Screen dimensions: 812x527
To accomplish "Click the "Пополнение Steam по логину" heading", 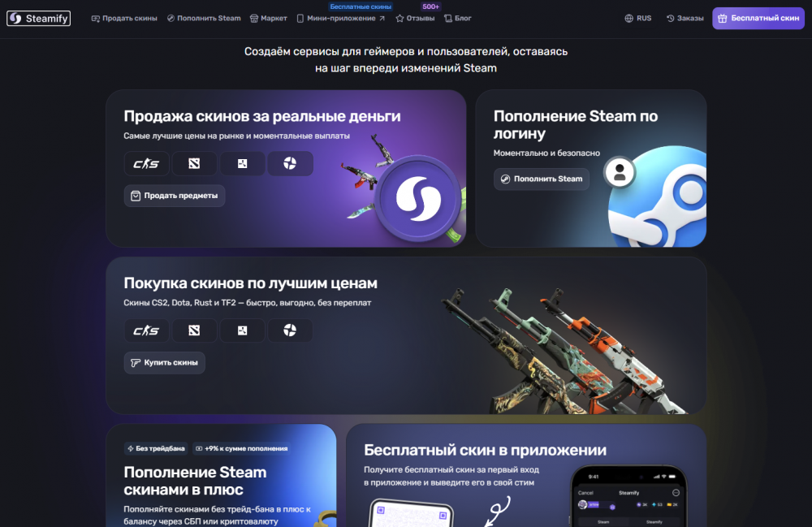I will click(576, 124).
